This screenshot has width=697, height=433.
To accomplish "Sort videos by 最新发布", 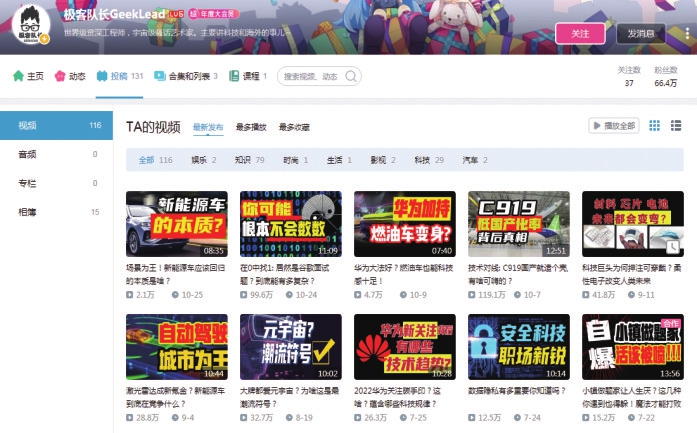I will point(208,127).
